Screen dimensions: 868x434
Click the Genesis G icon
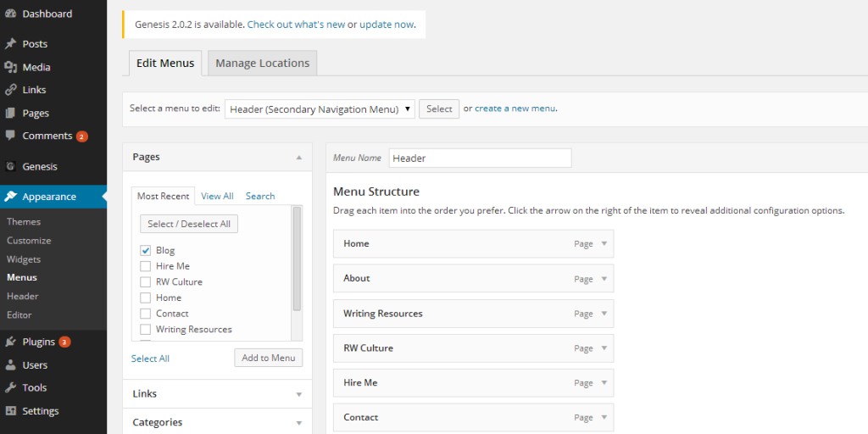pos(10,167)
